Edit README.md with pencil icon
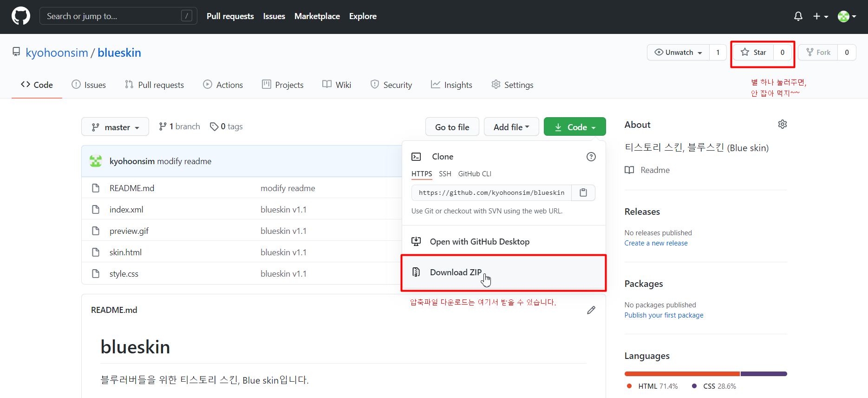This screenshot has height=398, width=868. (x=591, y=310)
